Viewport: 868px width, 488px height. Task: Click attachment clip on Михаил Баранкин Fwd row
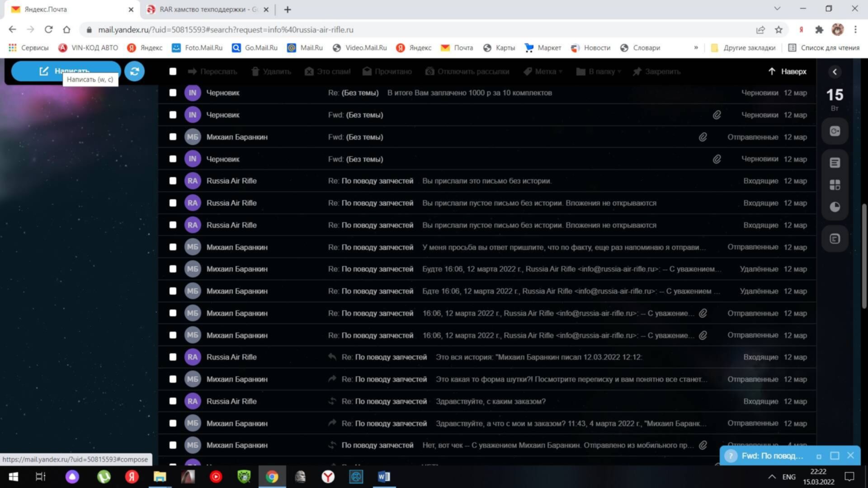[x=703, y=137]
